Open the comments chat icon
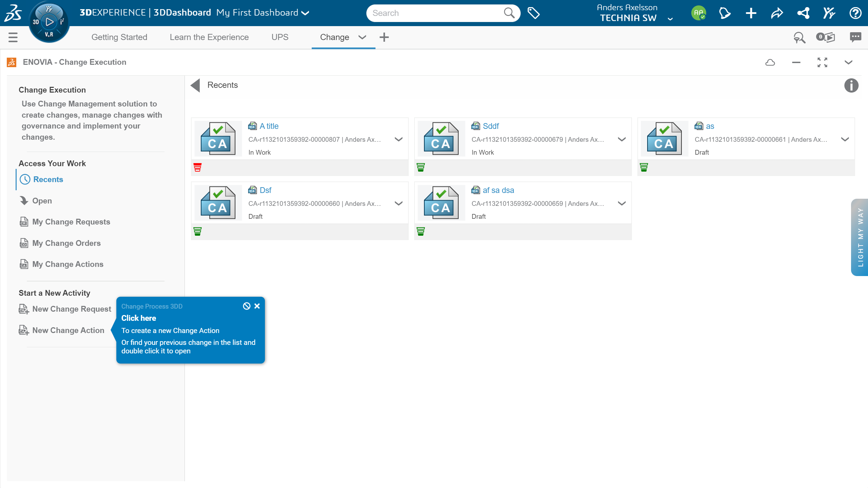Screen dimensions: 868x488 (x=855, y=37)
